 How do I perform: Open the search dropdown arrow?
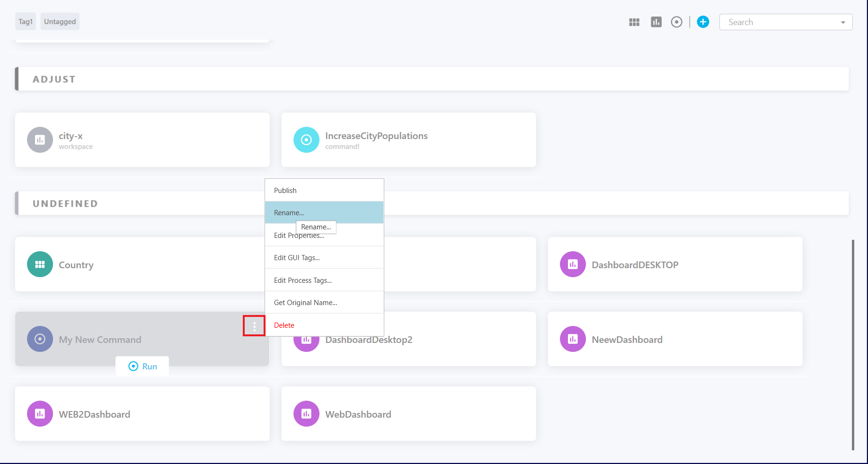coord(843,22)
